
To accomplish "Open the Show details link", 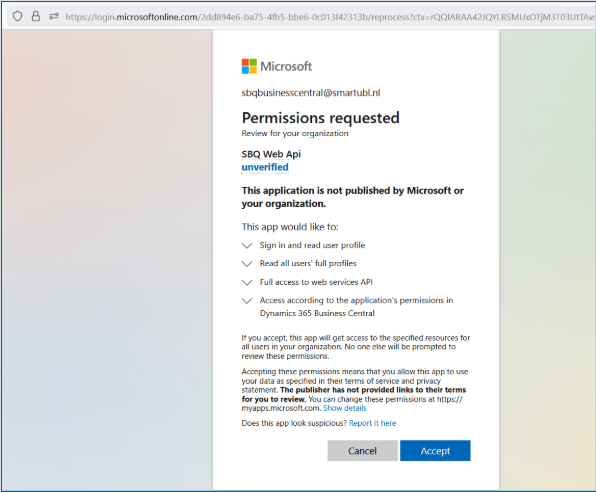I will coord(345,408).
